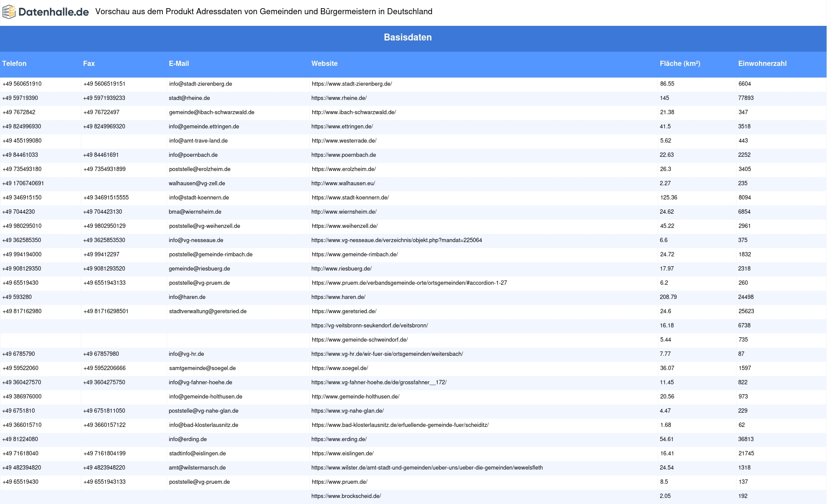Select email samtgemeinde@soegel.de
827x504 pixels.
(x=202, y=368)
